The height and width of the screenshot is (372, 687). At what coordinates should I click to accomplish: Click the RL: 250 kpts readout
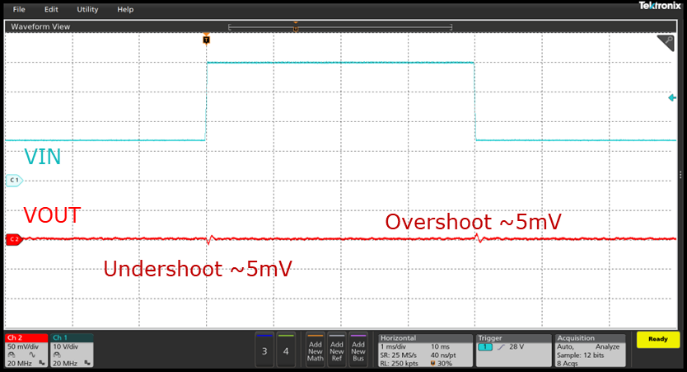(399, 363)
